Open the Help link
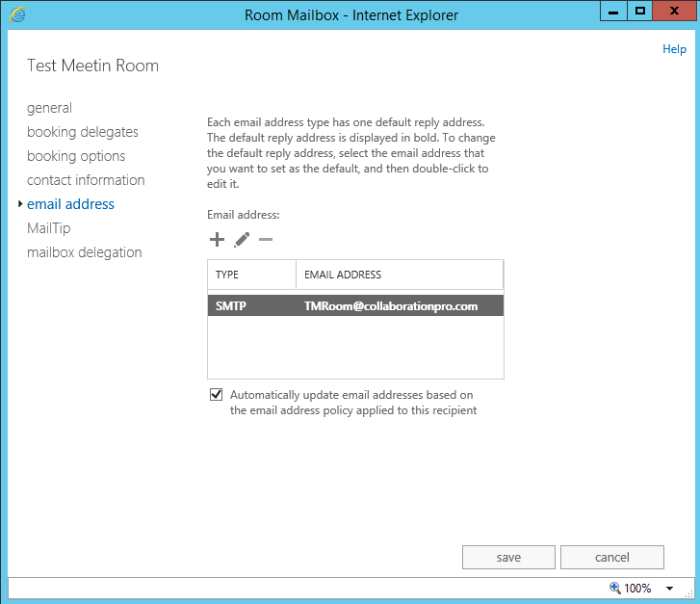Image resolution: width=700 pixels, height=604 pixels. click(x=674, y=49)
